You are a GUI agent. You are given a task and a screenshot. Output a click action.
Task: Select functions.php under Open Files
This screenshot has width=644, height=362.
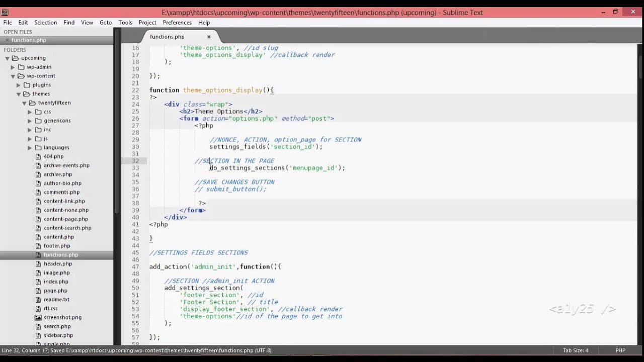(x=29, y=40)
